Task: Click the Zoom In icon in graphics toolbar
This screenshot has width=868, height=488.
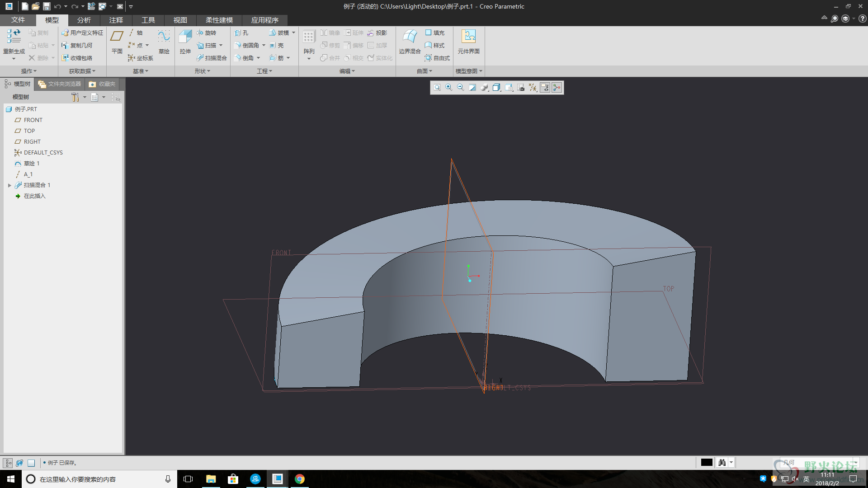Action: 449,88
